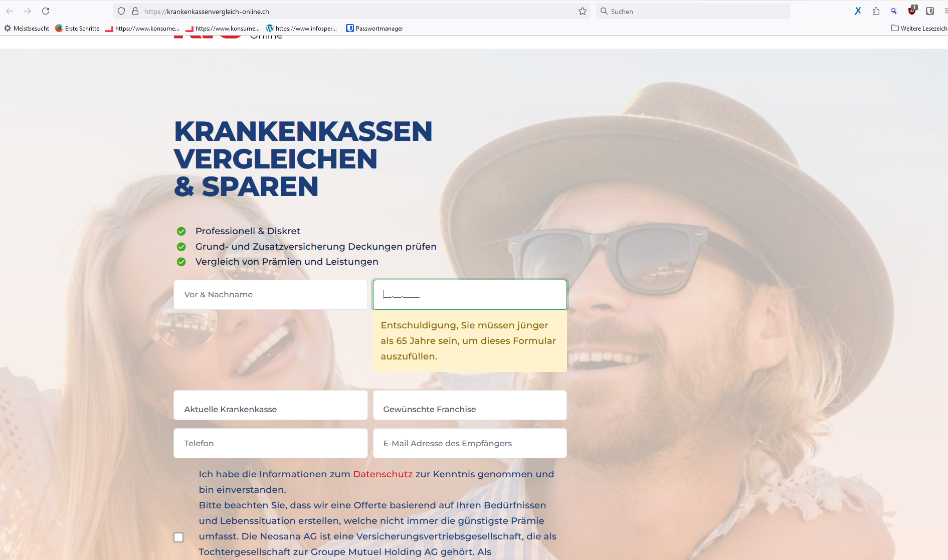Screen dimensions: 948x560
Task: Open the Erste Schritte bookmark
Action: (x=77, y=29)
